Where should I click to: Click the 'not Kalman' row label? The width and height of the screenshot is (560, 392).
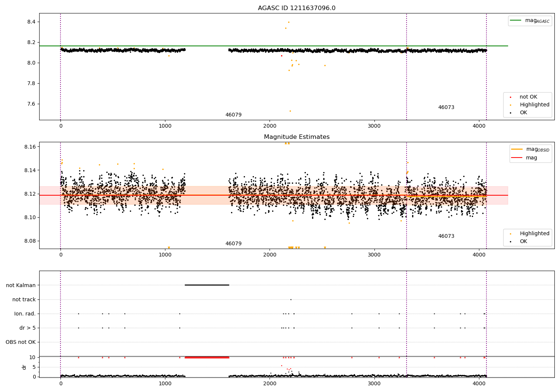pyautogui.click(x=21, y=285)
